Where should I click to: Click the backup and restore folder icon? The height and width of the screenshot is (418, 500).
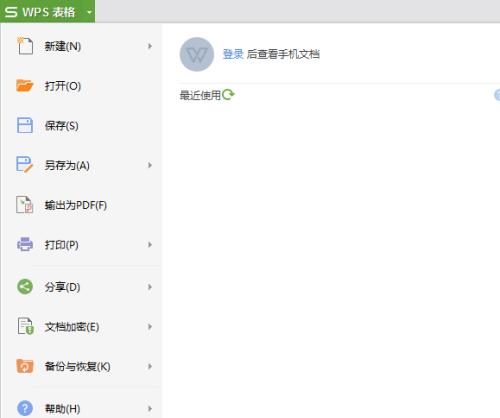point(25,366)
